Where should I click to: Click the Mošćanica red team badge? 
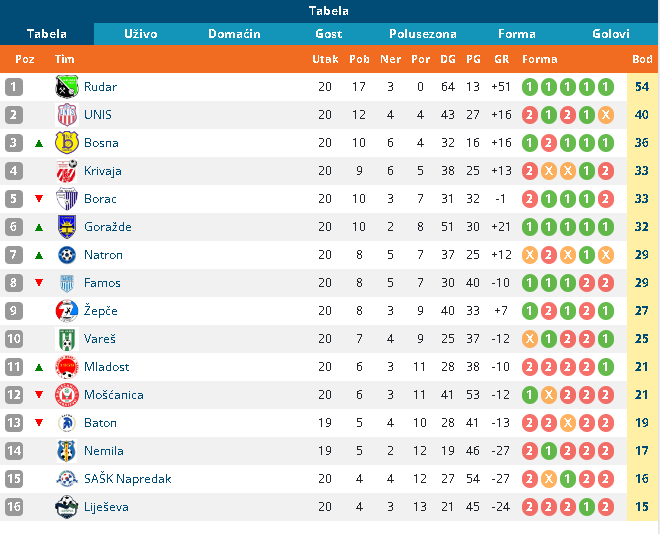click(x=66, y=395)
